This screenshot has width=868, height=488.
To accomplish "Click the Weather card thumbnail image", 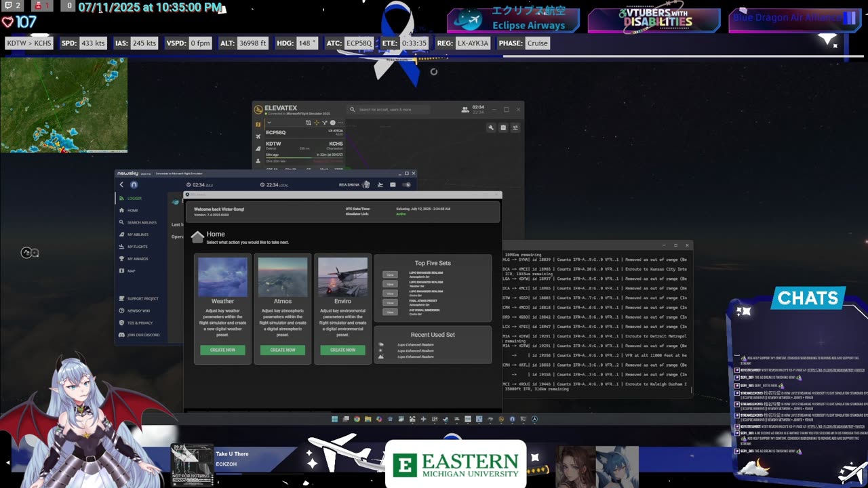I will [222, 277].
